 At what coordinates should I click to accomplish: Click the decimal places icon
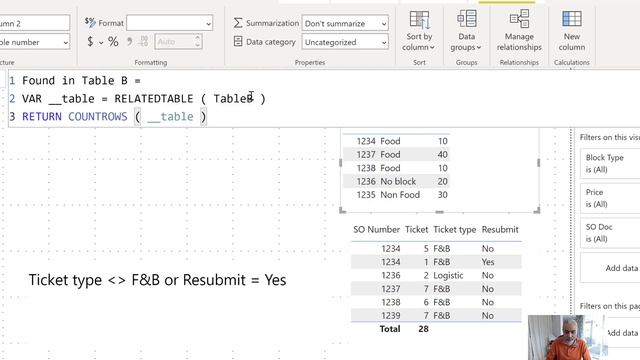[x=144, y=42]
